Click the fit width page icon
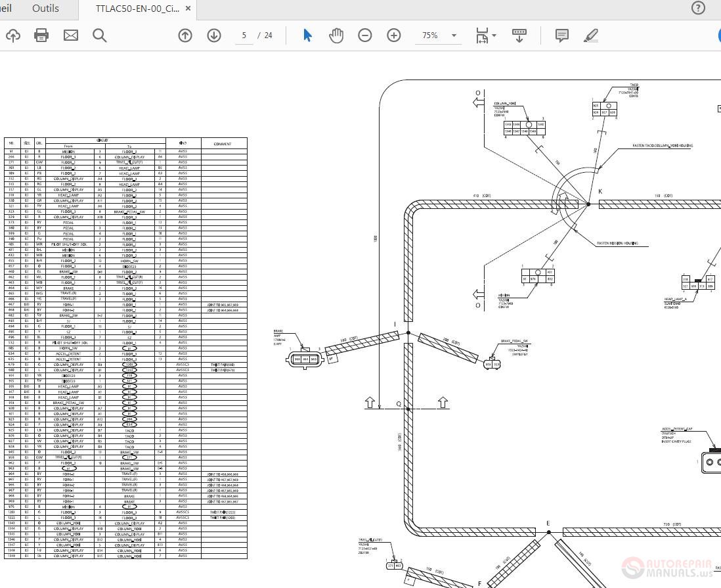This screenshot has height=588, width=721. pyautogui.click(x=481, y=35)
